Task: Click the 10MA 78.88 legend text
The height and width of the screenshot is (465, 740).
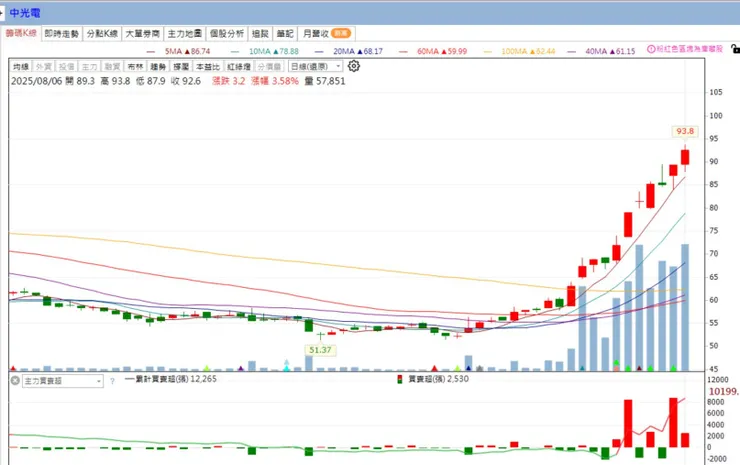Action: (x=274, y=51)
